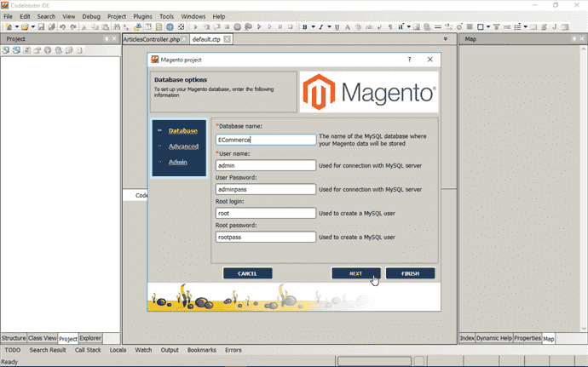Click the NEXT button
This screenshot has width=588, height=367.
pos(356,273)
